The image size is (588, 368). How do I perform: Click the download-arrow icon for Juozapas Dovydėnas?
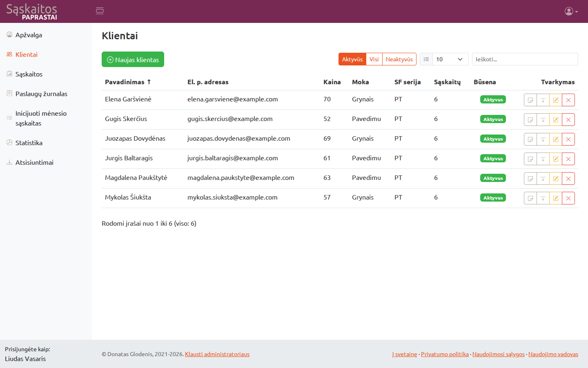(x=543, y=139)
